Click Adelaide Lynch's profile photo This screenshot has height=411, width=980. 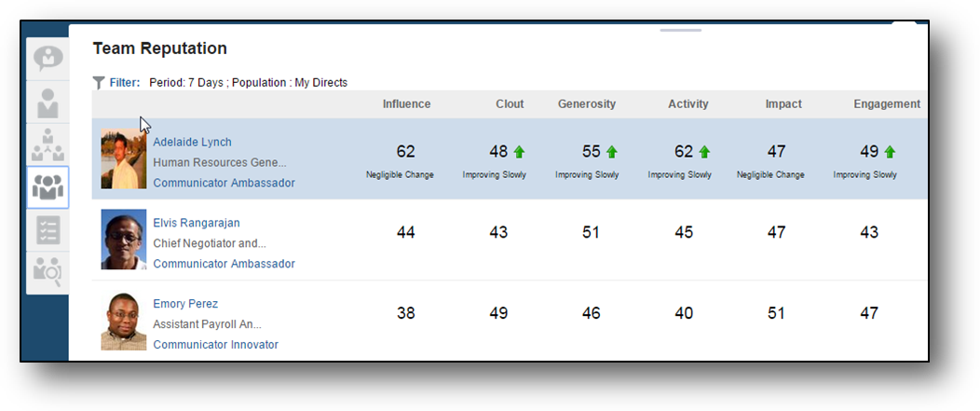tap(124, 159)
